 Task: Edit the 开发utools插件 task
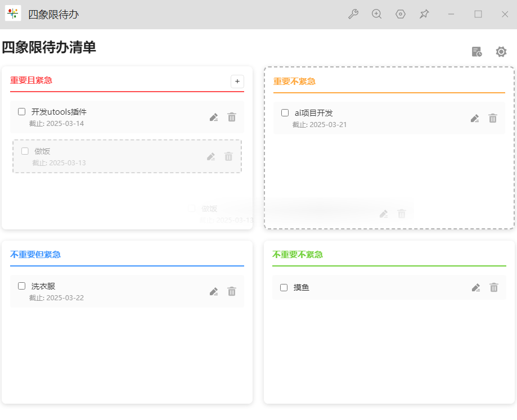[x=214, y=118]
